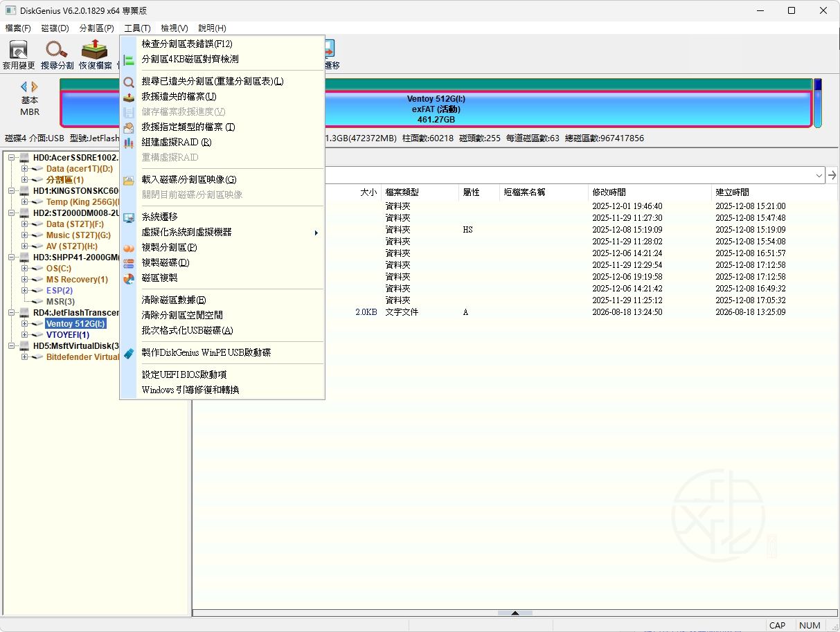The width and height of the screenshot is (840, 632).
Task: Click the icon beside 複製磁碟
Action: pyautogui.click(x=129, y=263)
